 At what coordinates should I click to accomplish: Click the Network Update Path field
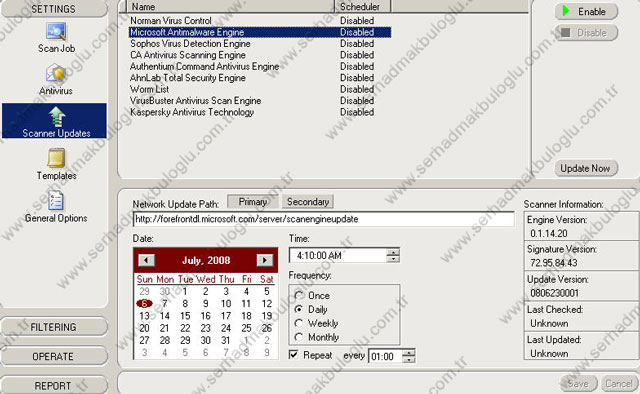coord(324,219)
